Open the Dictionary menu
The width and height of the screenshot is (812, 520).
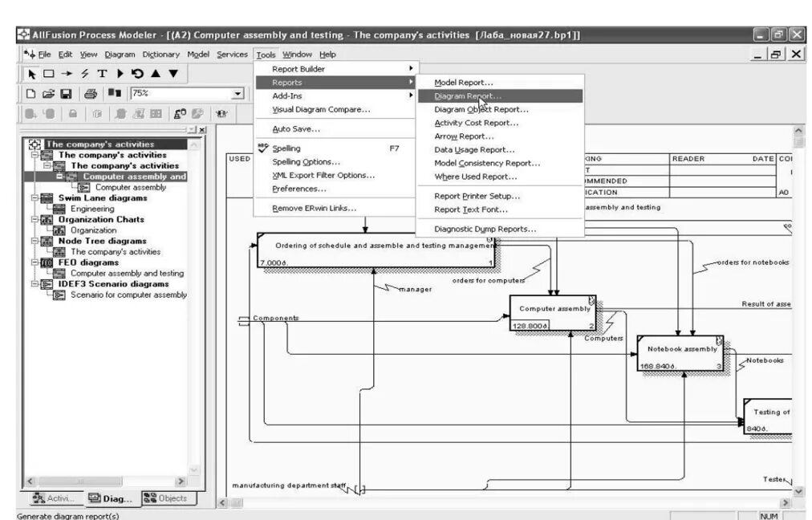tap(161, 55)
